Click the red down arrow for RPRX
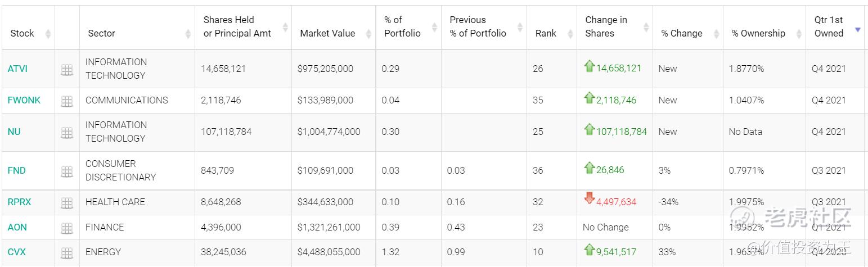 590,198
